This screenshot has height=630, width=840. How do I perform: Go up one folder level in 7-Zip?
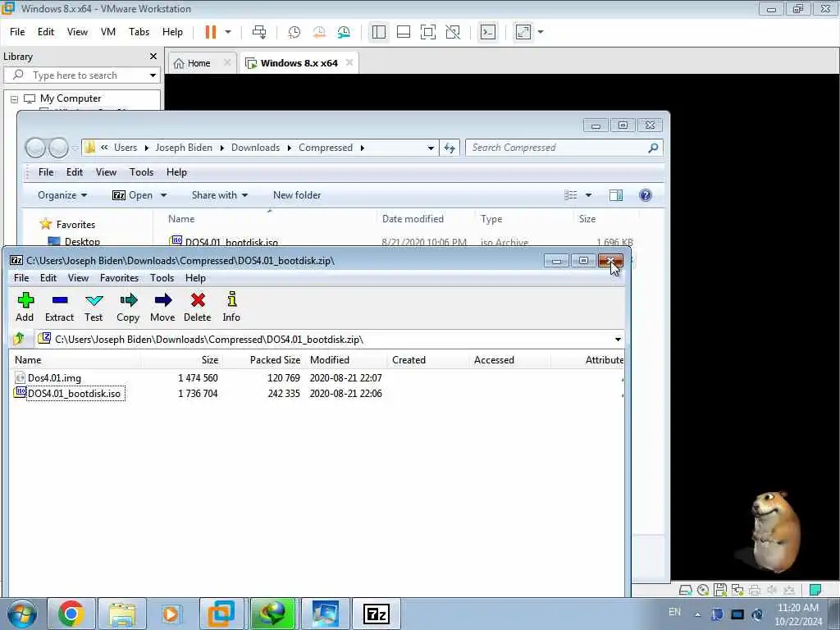click(x=20, y=339)
